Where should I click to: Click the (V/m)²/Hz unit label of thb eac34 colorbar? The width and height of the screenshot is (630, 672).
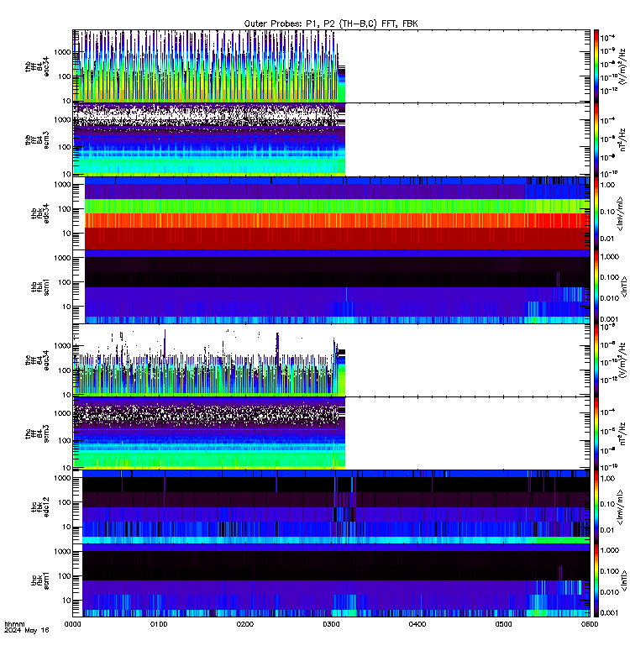click(622, 66)
